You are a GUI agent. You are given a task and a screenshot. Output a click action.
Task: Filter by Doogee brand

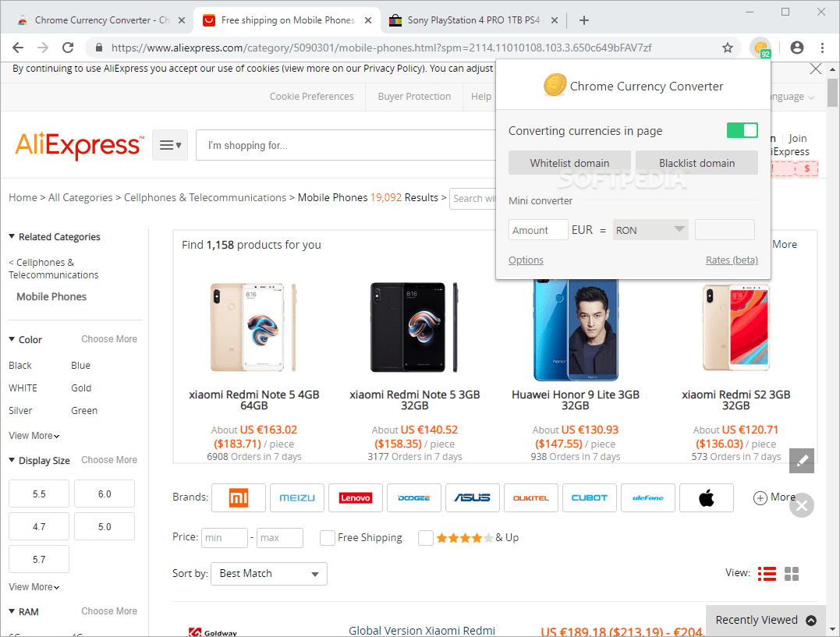pyautogui.click(x=414, y=497)
